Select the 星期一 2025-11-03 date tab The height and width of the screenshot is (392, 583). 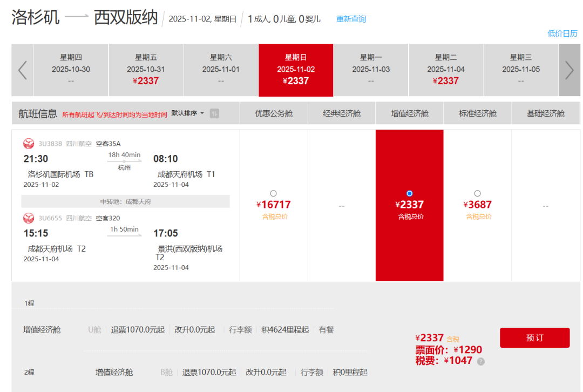(371, 70)
